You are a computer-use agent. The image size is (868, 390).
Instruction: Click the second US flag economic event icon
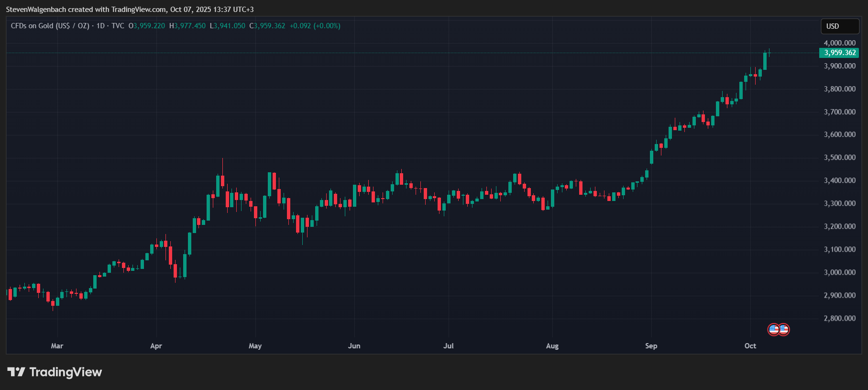click(784, 329)
